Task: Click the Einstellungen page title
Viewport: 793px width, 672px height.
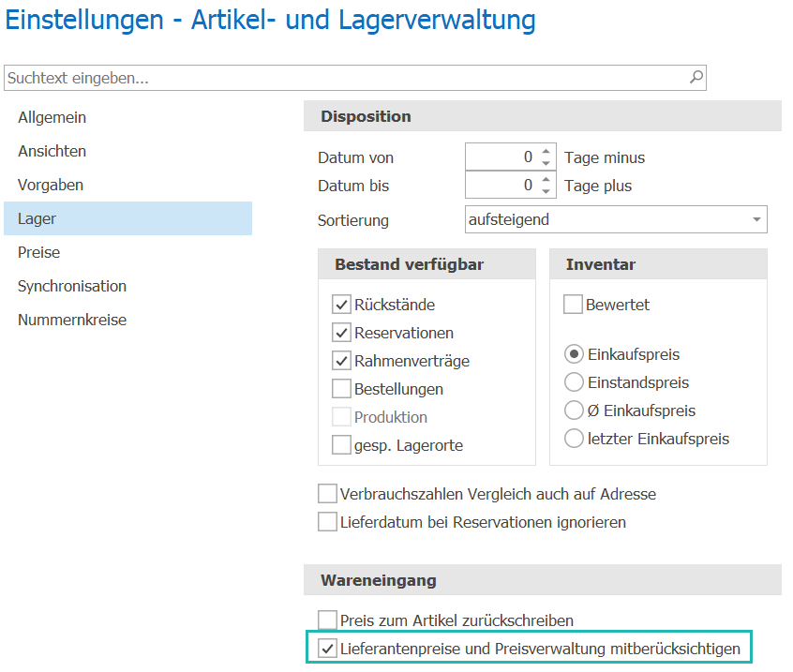Action: [270, 21]
